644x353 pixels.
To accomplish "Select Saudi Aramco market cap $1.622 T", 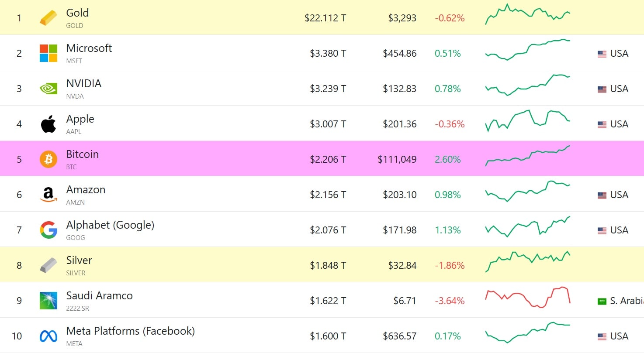I will click(x=328, y=301).
